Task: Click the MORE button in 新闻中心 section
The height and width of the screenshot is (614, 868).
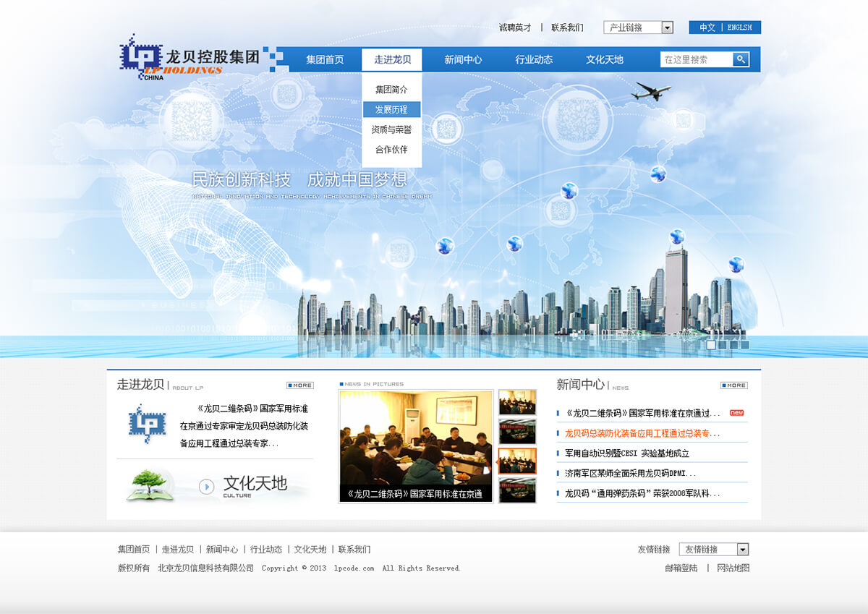Action: [x=735, y=385]
